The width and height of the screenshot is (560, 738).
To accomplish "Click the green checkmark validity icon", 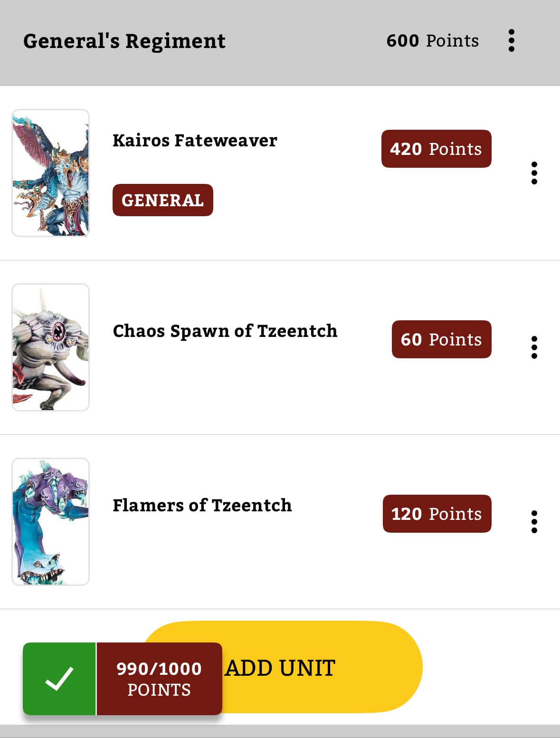I will click(59, 679).
